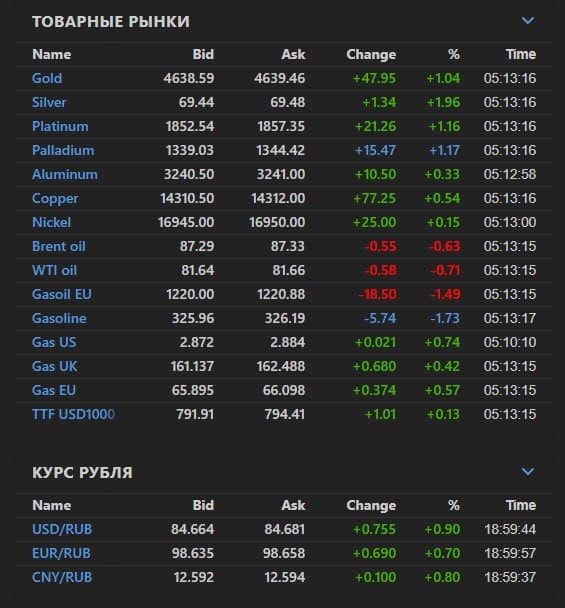Select the Platinum row name
The height and width of the screenshot is (608, 565).
(60, 126)
